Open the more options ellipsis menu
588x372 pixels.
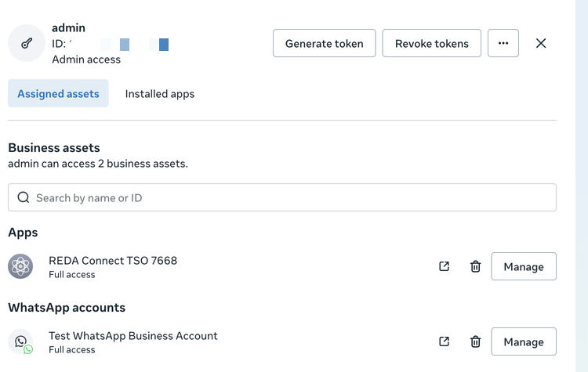[503, 43]
